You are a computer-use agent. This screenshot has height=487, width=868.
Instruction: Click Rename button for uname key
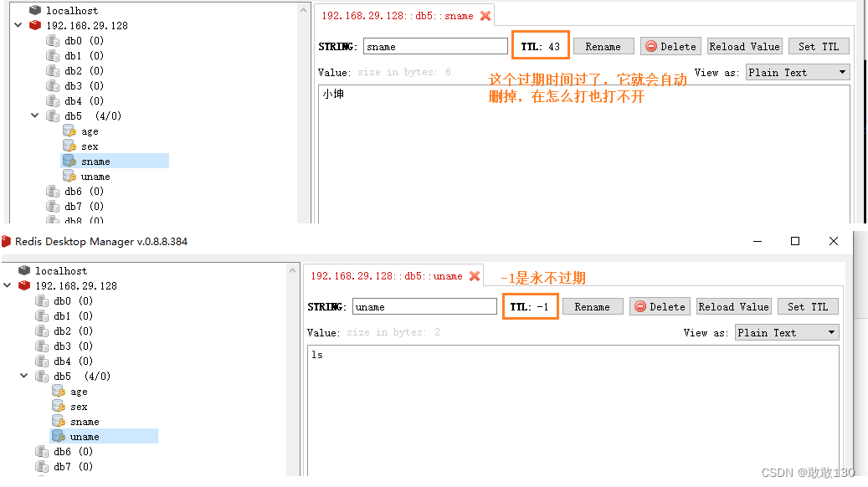(x=593, y=306)
